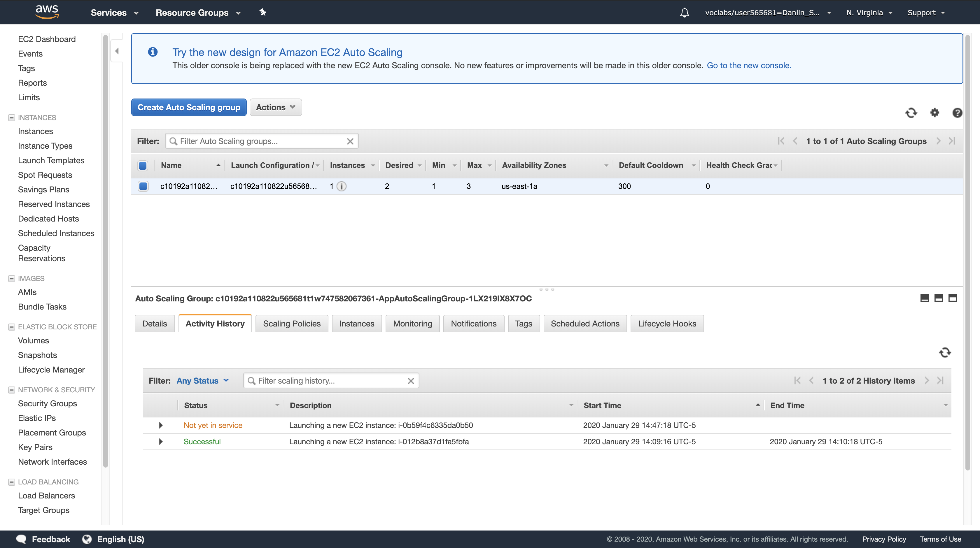Open the Any Status filter dropdown

(202, 381)
